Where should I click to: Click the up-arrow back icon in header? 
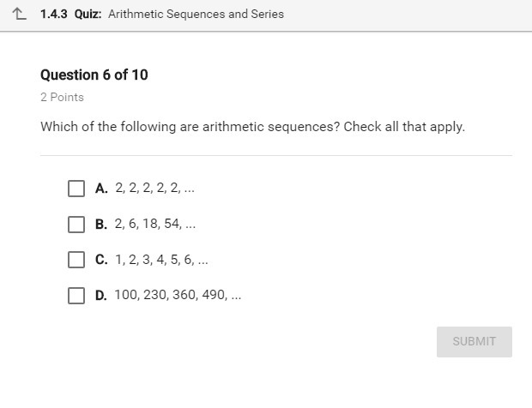[21, 14]
